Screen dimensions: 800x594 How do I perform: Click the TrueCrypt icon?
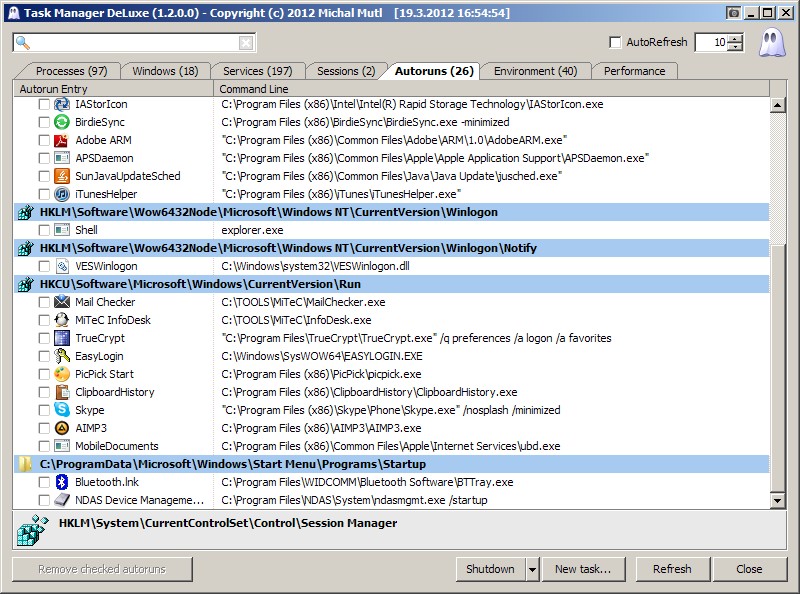(x=62, y=338)
